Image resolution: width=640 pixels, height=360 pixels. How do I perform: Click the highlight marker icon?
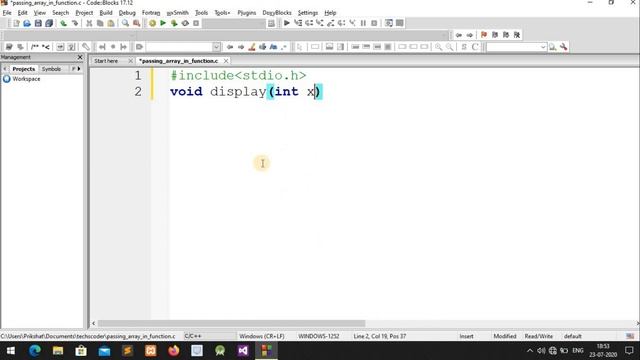click(x=252, y=47)
